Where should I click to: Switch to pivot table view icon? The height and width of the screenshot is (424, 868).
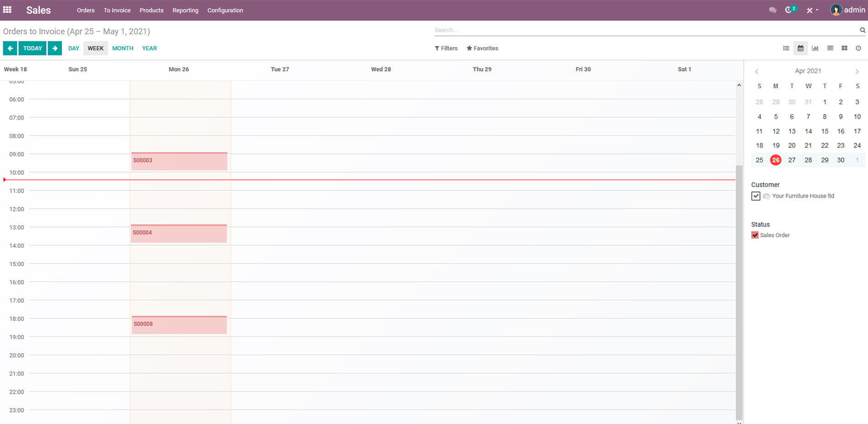830,48
